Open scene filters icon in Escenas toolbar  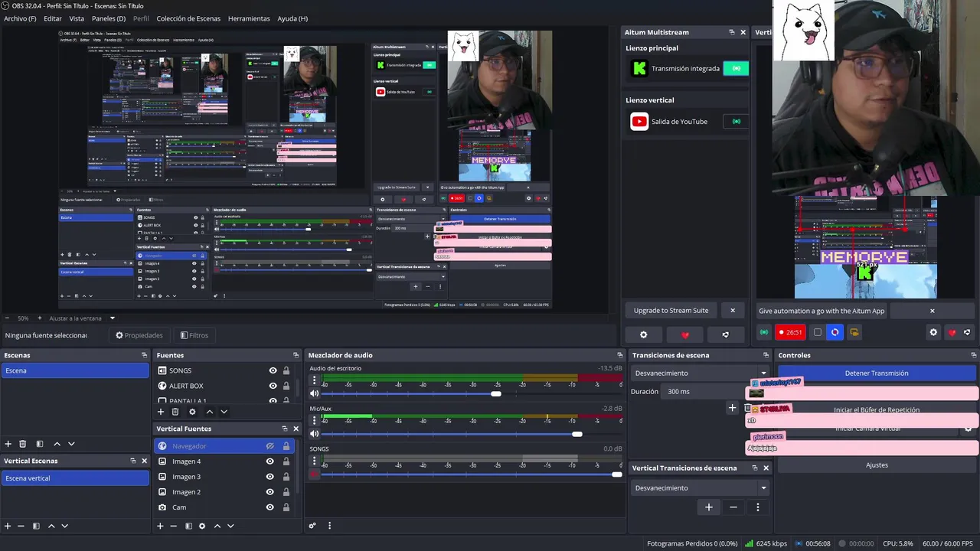coord(40,444)
